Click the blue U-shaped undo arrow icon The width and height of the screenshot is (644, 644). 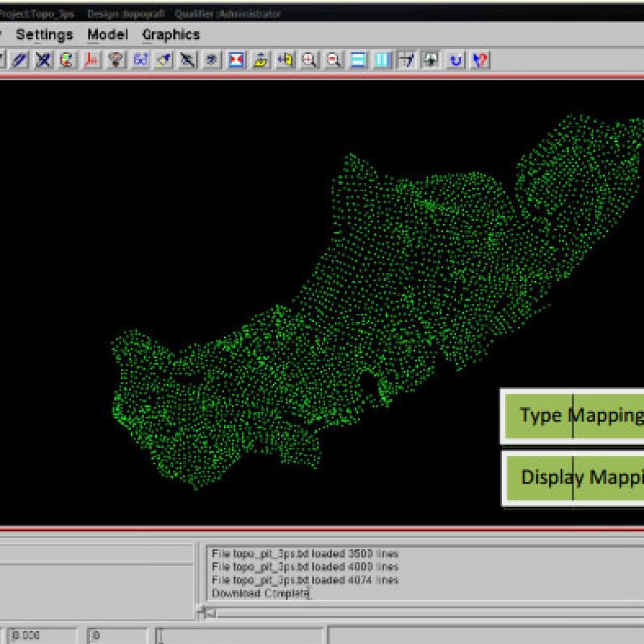[456, 60]
